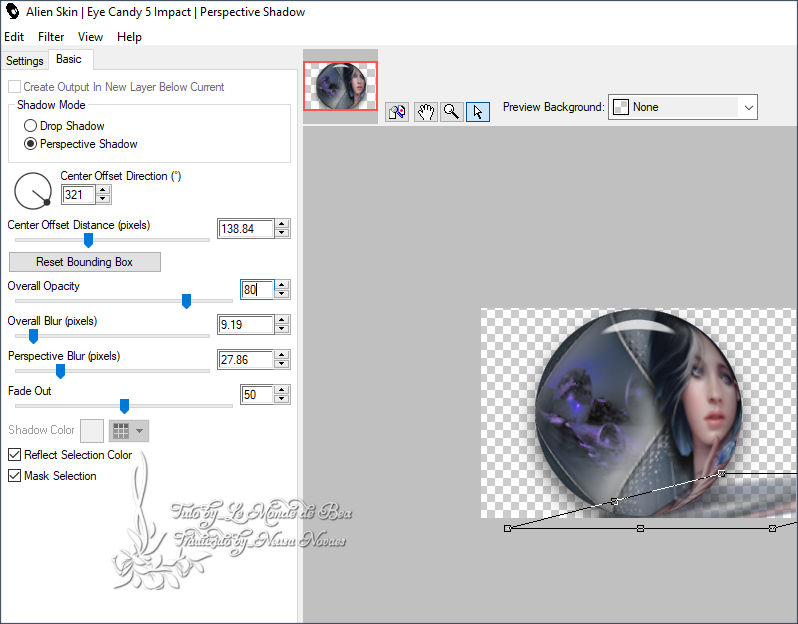This screenshot has height=624, width=798.
Task: Increase Center Offset Direction with up arrow
Action: tap(103, 190)
